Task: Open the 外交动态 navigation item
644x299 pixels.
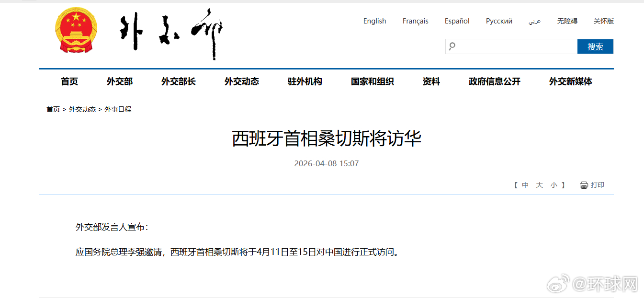Action: (241, 81)
